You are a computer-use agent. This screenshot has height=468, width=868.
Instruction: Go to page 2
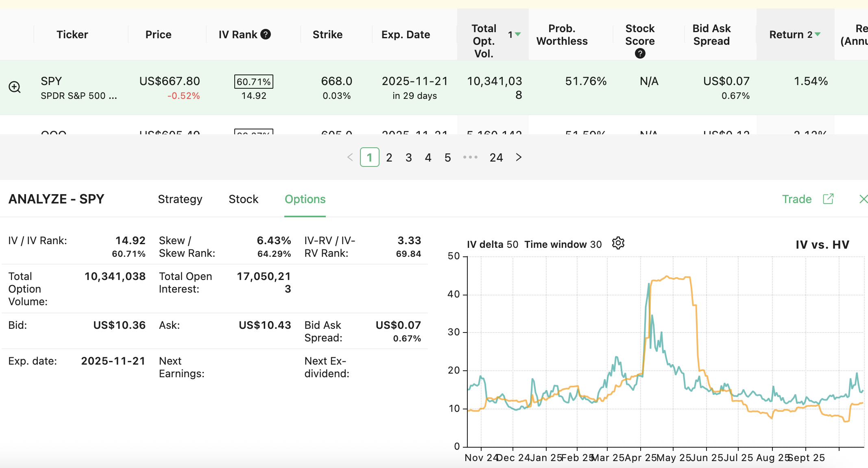[389, 157]
